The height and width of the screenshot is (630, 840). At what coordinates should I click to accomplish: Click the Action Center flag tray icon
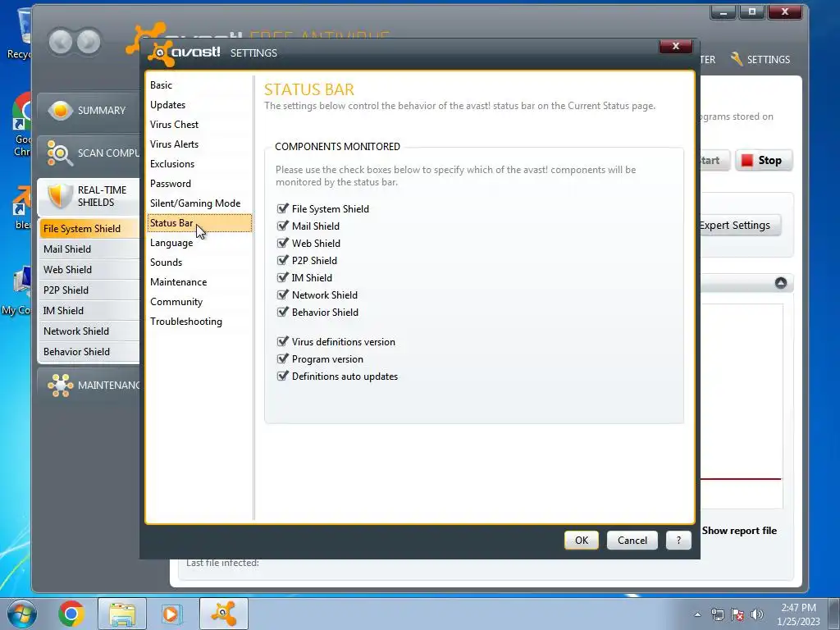[x=737, y=614]
